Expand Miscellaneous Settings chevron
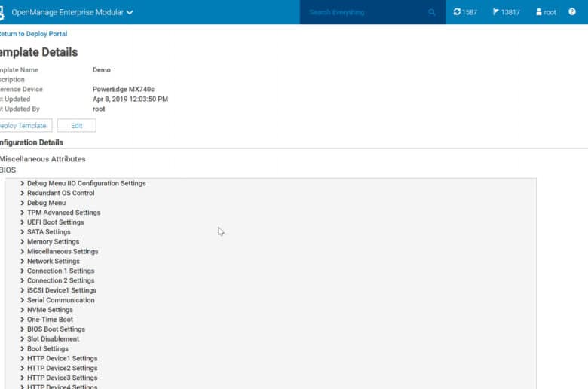This screenshot has height=389, width=588. pyautogui.click(x=22, y=251)
